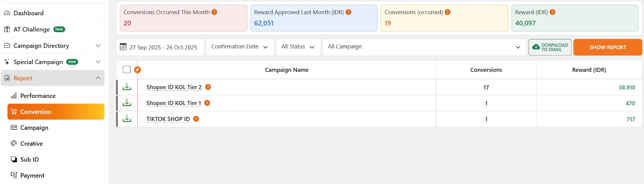Image resolution: width=644 pixels, height=184 pixels.
Task: Click help icon beside Conversions (occurred)
Action: pos(448,12)
